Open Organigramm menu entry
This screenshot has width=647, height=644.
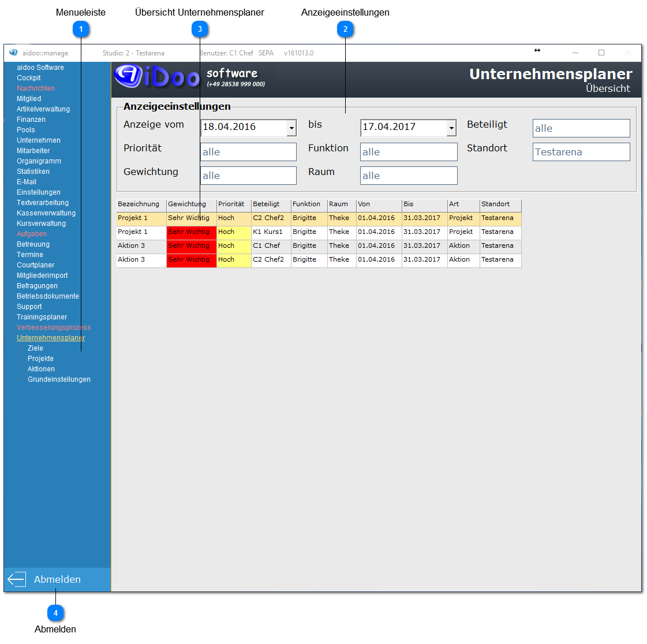point(39,161)
